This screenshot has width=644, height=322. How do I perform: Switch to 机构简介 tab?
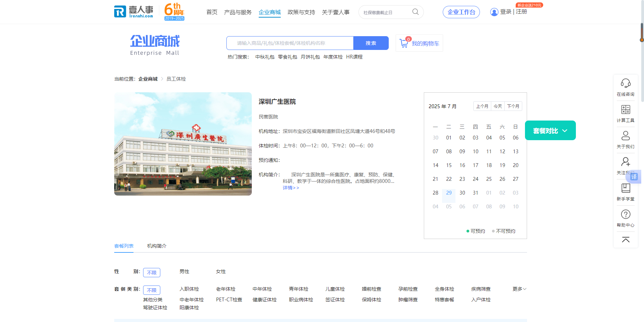click(157, 246)
